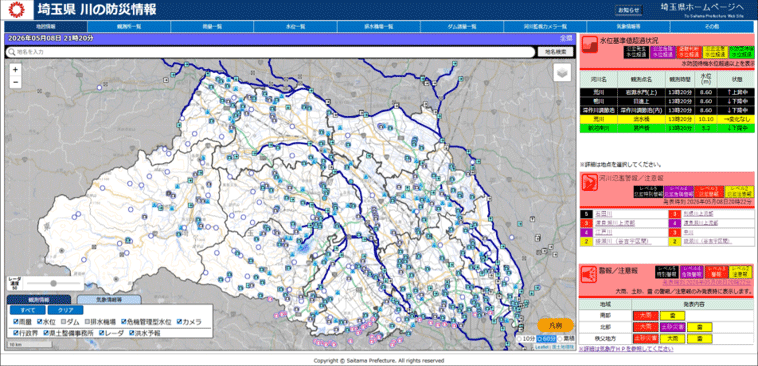Click the 地名検索 button
Viewport: 758px width, 366px height.
point(555,52)
